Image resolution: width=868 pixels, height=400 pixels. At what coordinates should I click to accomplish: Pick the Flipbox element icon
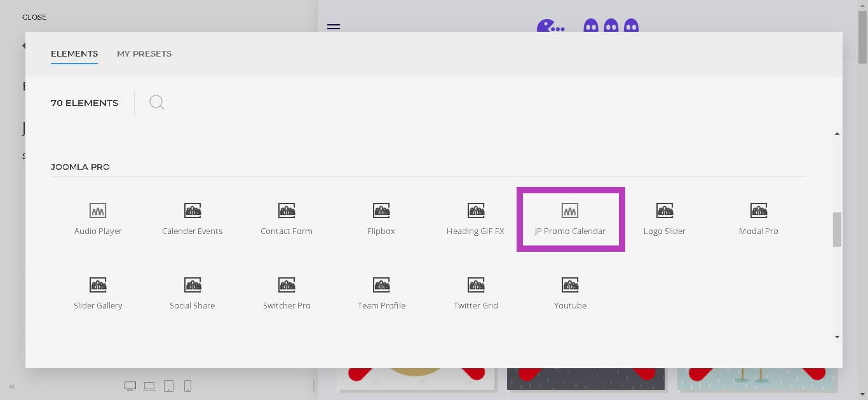coord(381,210)
